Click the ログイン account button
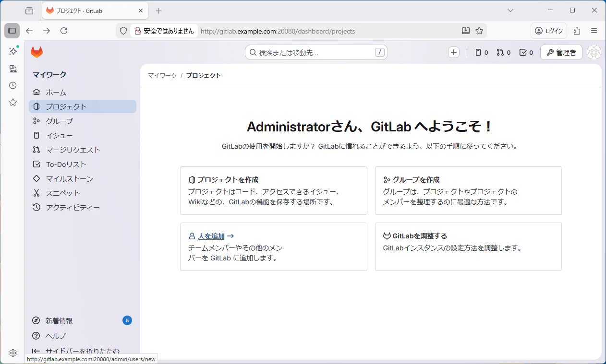 click(549, 31)
